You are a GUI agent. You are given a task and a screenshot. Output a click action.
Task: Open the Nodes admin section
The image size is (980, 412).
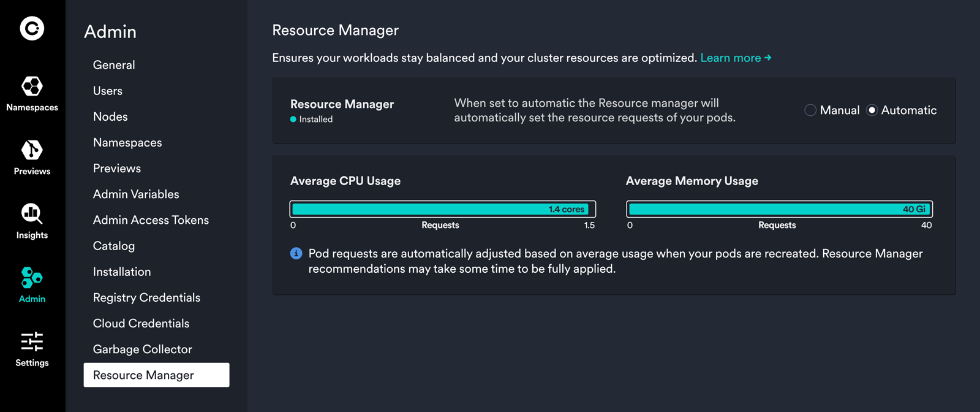pyautogui.click(x=110, y=116)
